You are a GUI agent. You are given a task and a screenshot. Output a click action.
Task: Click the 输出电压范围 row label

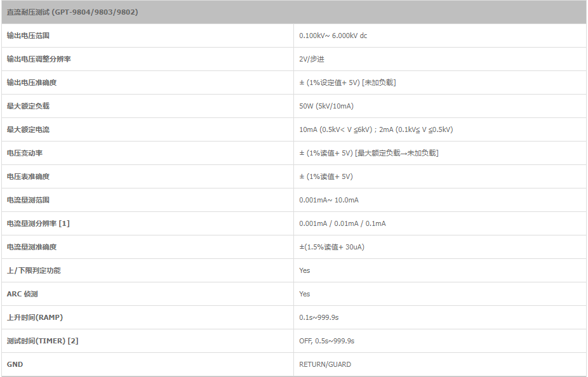pyautogui.click(x=28, y=36)
